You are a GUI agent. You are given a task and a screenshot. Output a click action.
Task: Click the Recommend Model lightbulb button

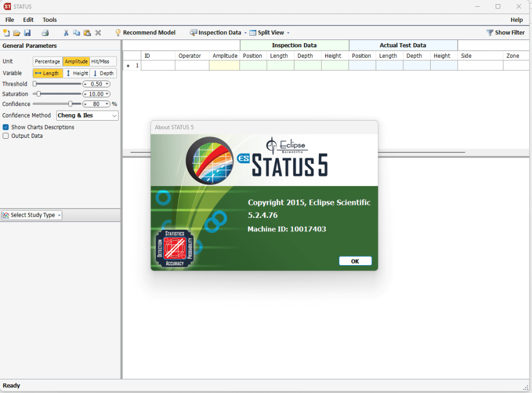[x=145, y=33]
